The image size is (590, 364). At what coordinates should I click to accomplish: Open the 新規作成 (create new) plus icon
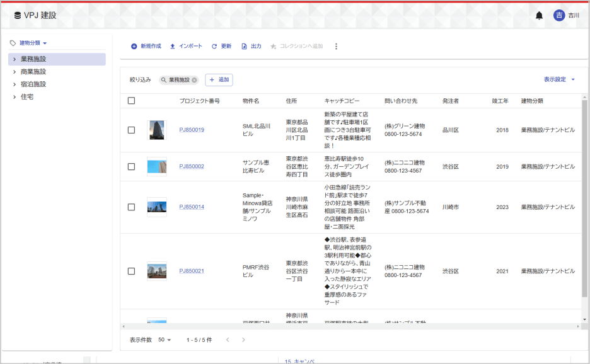coord(134,46)
